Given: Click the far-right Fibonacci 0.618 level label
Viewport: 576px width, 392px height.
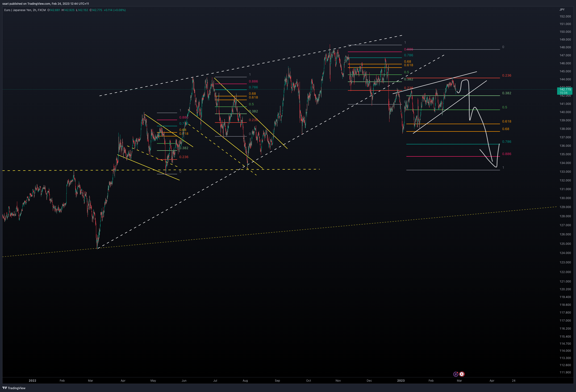Looking at the screenshot, I should point(507,122).
